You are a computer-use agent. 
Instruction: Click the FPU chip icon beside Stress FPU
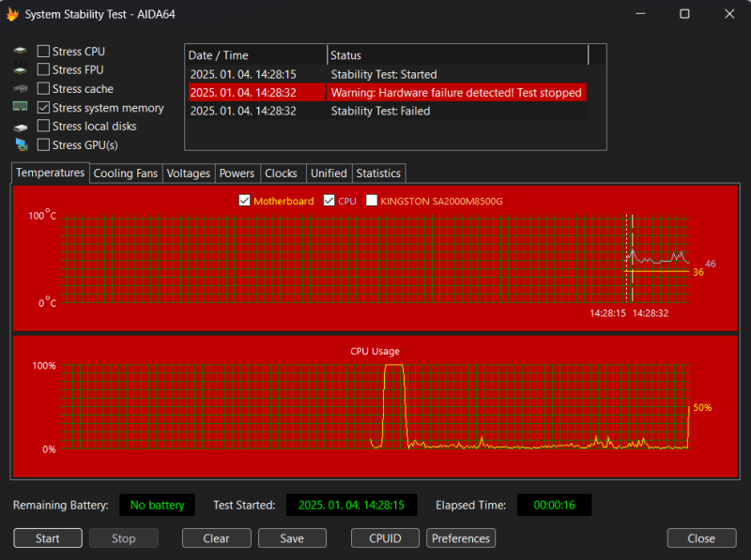tap(20, 68)
